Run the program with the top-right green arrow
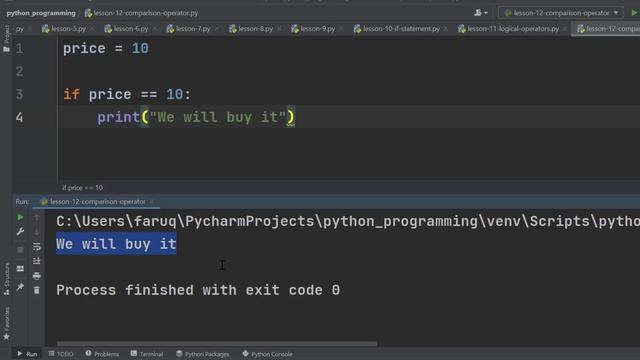 coord(634,13)
